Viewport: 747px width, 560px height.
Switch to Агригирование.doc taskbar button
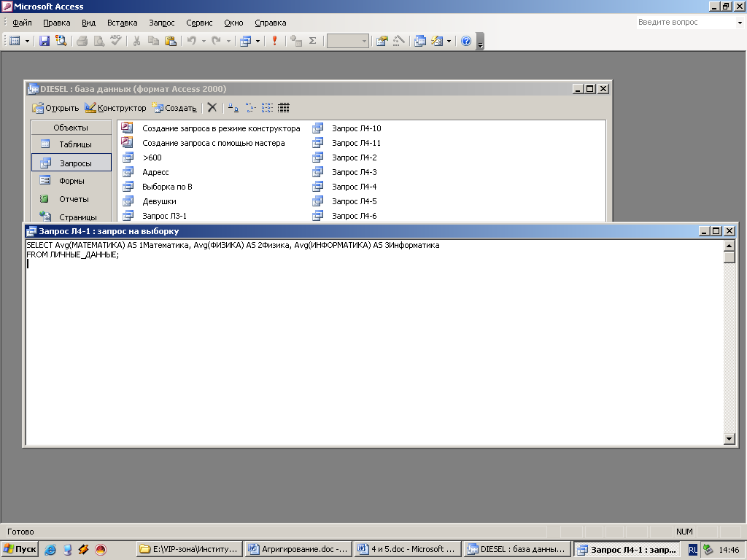pyautogui.click(x=298, y=550)
